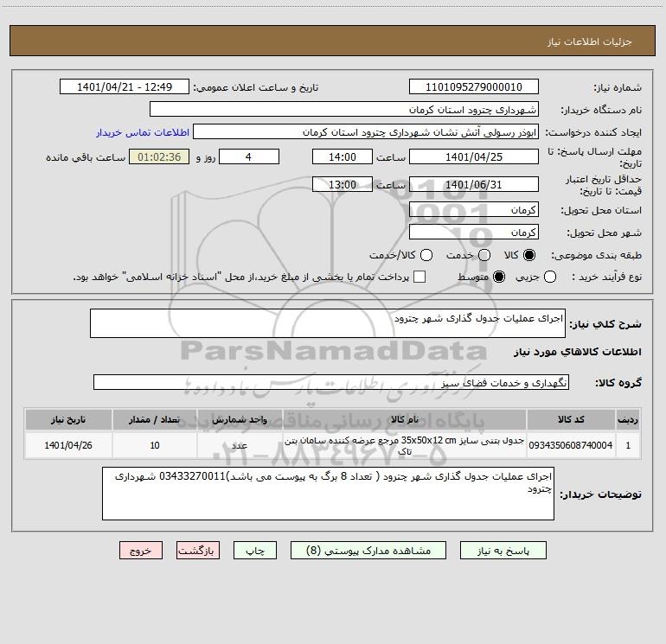Click the need date cell 1401/04/26
The width and height of the screenshot is (666, 644).
tap(68, 445)
